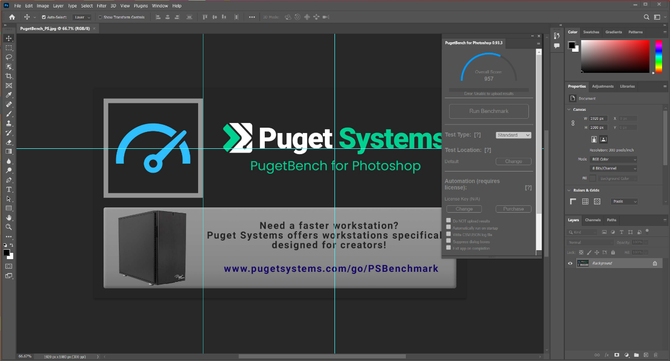Set canvas to landscape orientation
Image resolution: width=670 pixels, height=361 pixels.
[x=603, y=139]
